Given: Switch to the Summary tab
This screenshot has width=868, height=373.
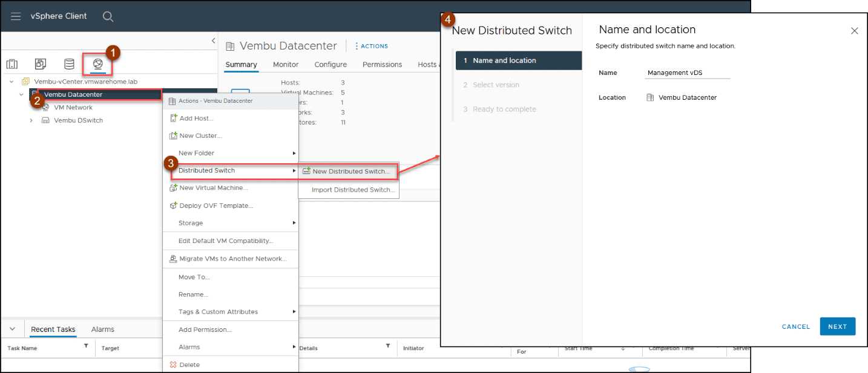Looking at the screenshot, I should tap(241, 65).
